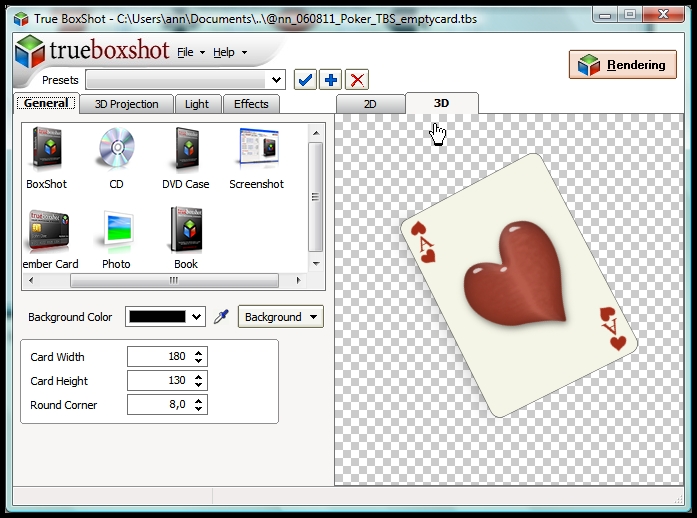Expand the Background Color dropdown

point(196,317)
